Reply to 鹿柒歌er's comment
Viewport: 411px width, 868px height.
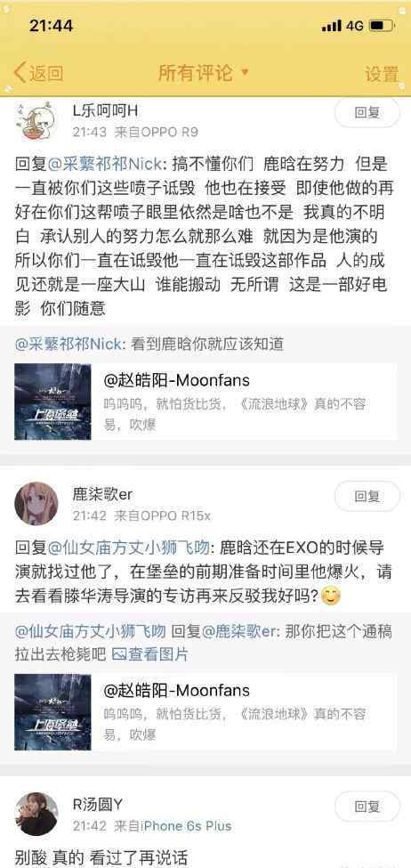tap(367, 496)
